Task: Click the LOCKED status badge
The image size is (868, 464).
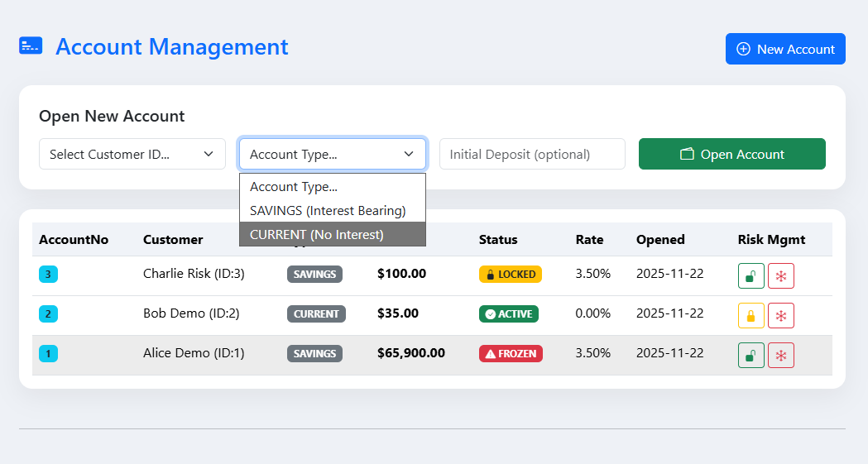Action: tap(510, 274)
